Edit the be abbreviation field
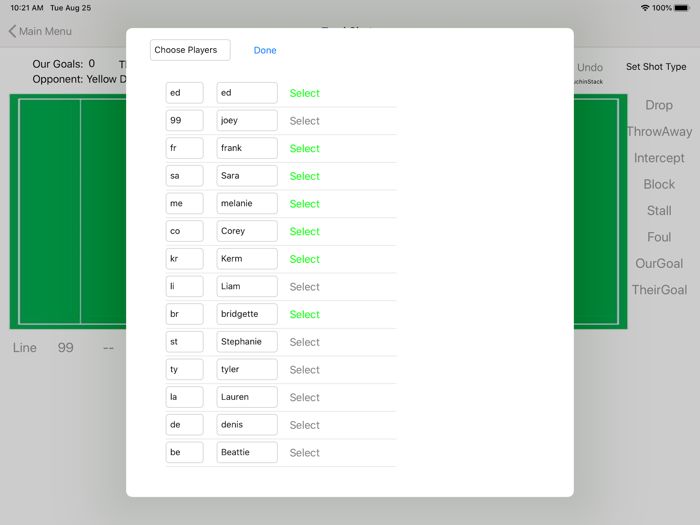The image size is (700, 525). (184, 453)
